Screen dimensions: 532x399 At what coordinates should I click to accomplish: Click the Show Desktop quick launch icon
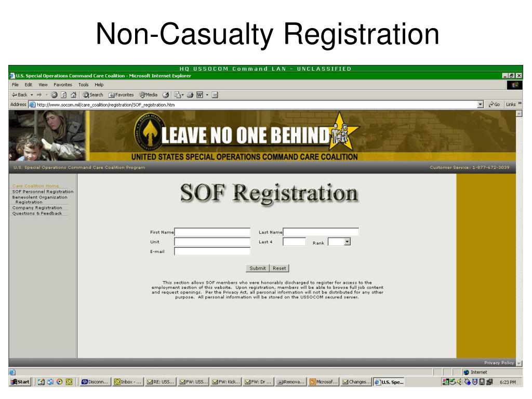tap(41, 382)
